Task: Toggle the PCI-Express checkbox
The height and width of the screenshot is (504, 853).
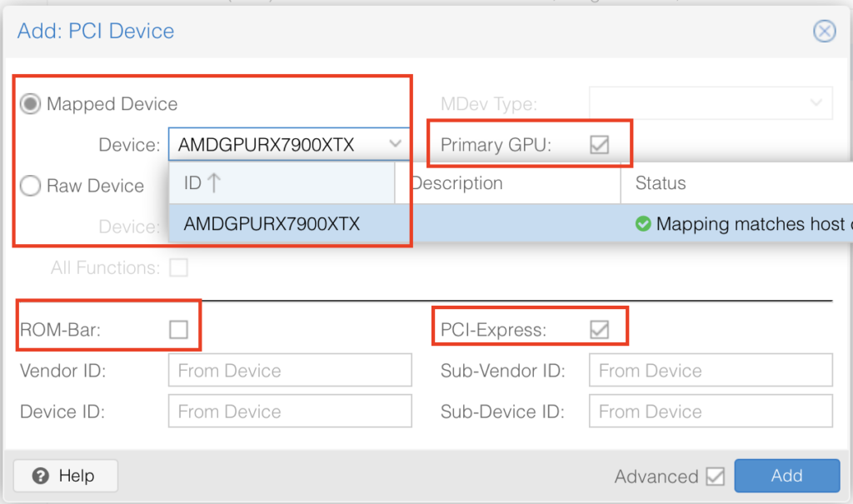Action: click(x=599, y=330)
